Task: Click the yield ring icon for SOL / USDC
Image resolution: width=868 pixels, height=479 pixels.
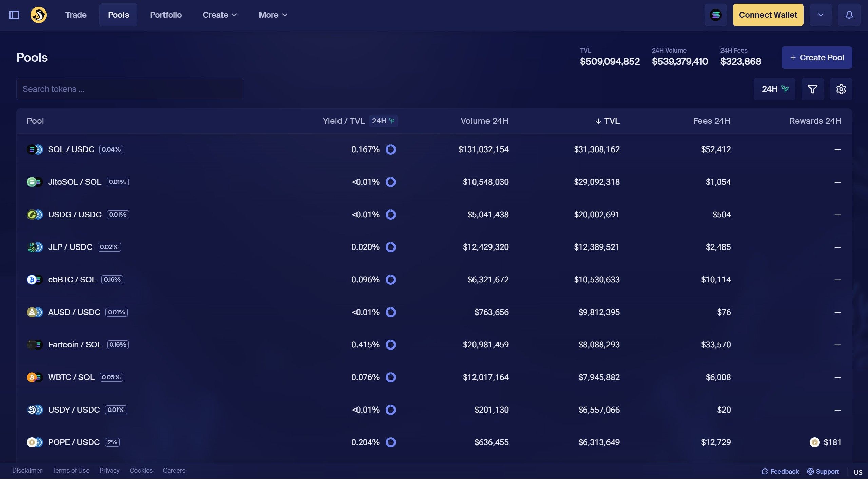Action: click(391, 149)
